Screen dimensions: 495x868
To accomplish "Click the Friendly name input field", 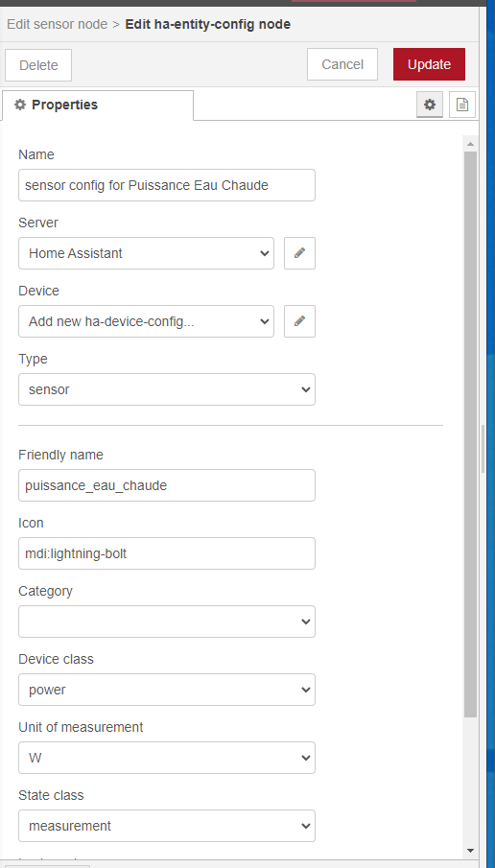I will click(167, 485).
